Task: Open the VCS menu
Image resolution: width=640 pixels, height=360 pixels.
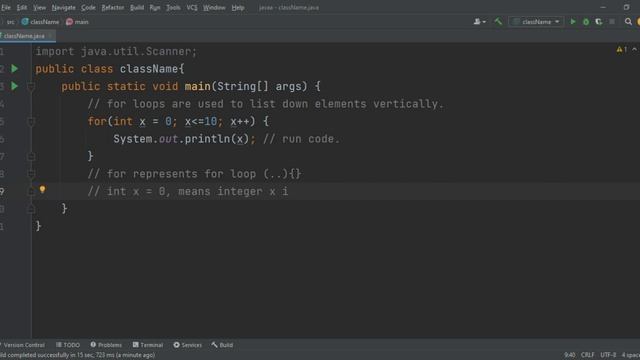Action: [x=192, y=7]
